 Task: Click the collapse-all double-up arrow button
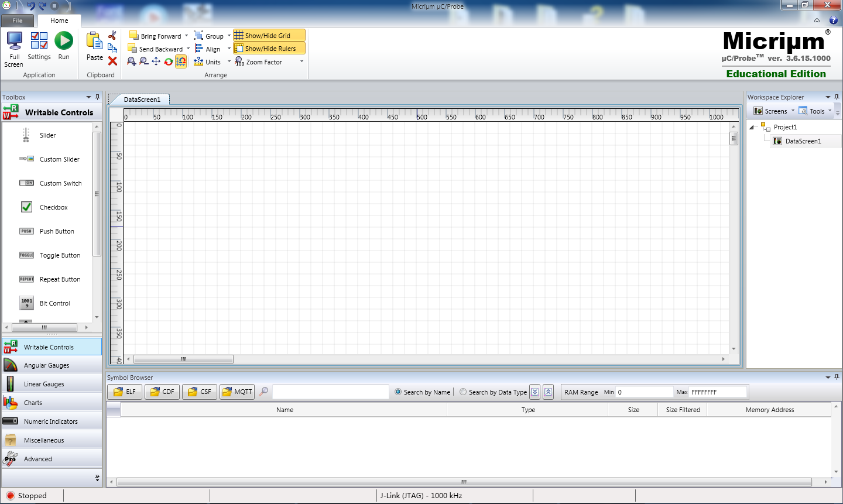(548, 392)
